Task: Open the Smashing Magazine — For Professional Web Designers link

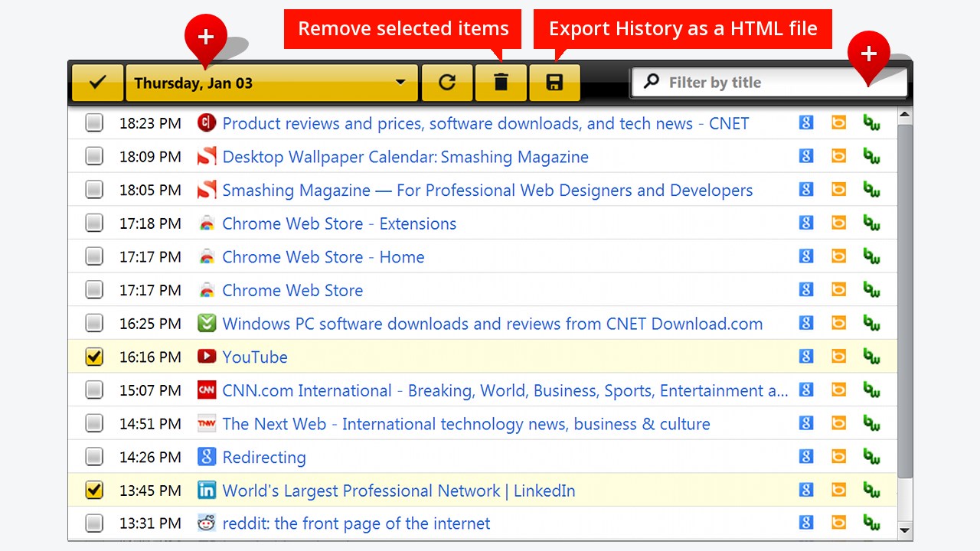Action: coord(487,190)
